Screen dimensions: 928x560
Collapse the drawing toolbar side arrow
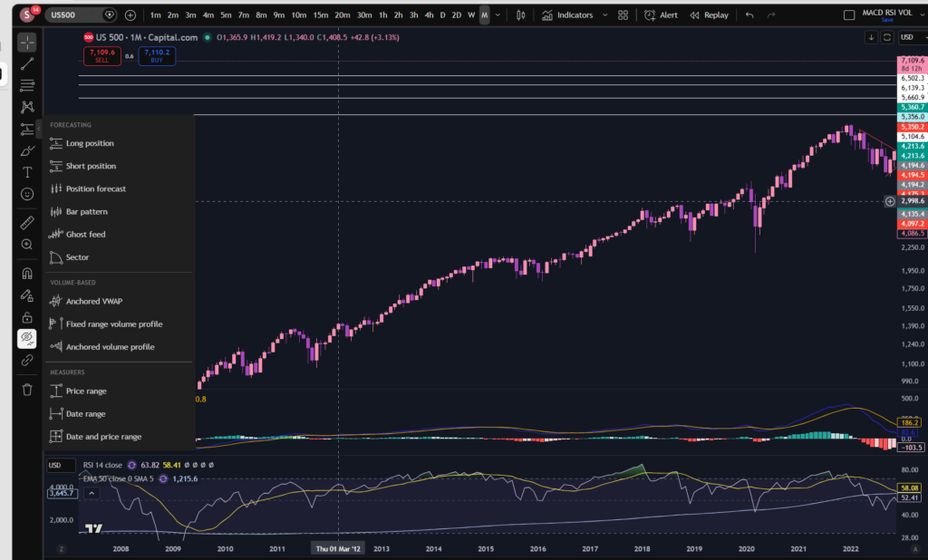tap(39, 128)
